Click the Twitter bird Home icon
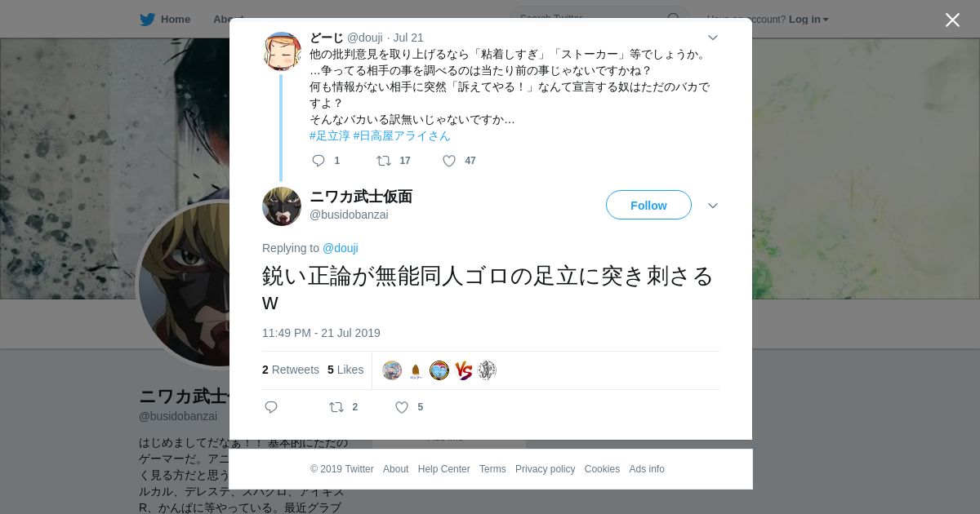The image size is (980, 514). point(147,19)
